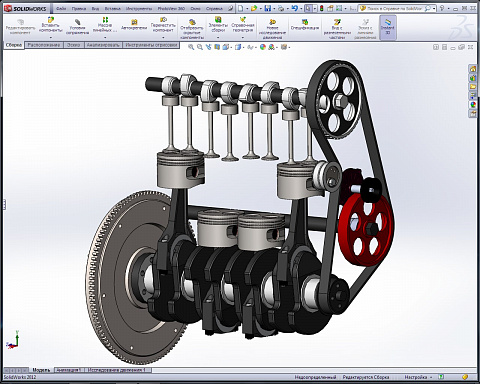Click the Save floppy disk icon
The height and width of the screenshot is (384, 480).
[267, 8]
